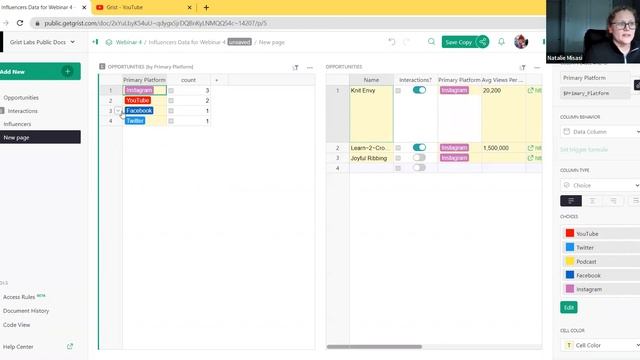Select right text alignment button
640x360 pixels.
point(613,200)
